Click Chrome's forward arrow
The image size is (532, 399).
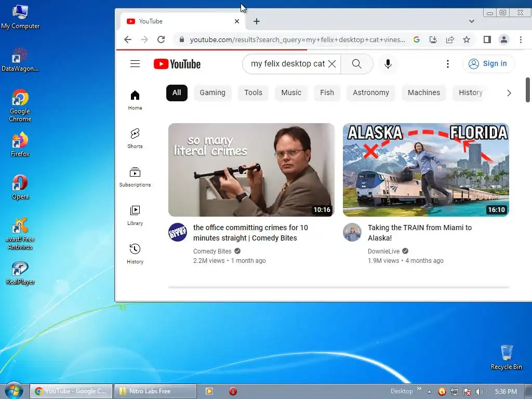point(144,39)
